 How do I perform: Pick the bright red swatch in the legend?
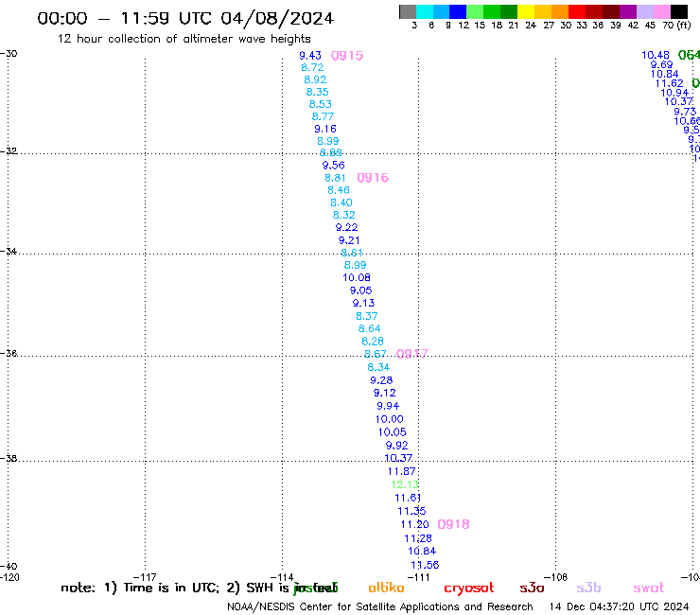[577, 11]
